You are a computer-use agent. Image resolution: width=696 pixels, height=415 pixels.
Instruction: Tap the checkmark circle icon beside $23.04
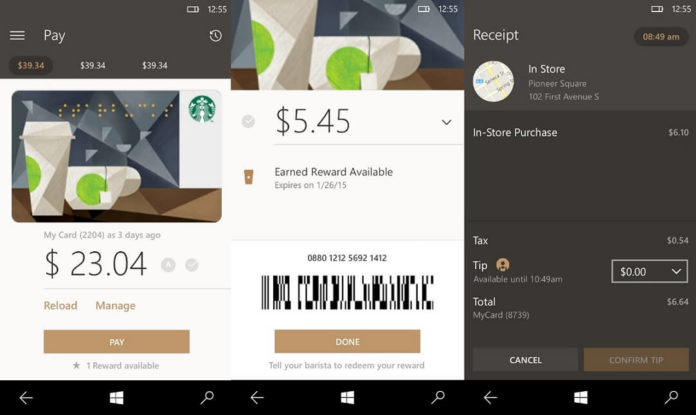coord(192,265)
